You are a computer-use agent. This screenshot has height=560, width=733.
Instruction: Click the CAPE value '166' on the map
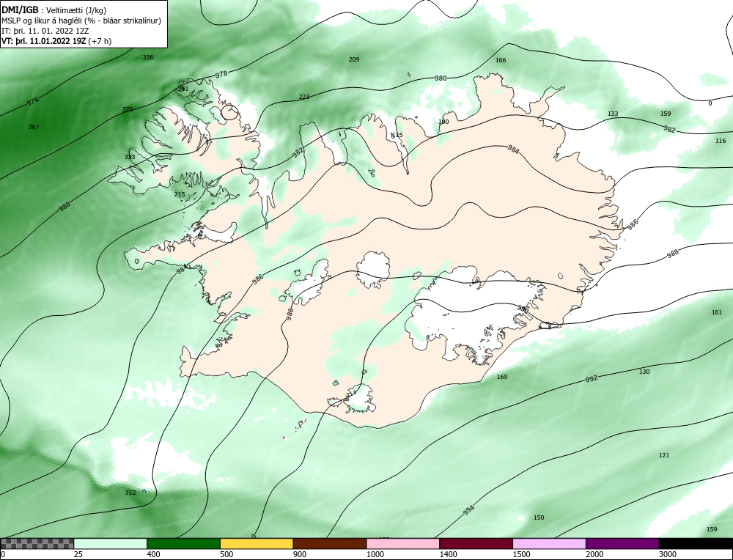pos(500,60)
